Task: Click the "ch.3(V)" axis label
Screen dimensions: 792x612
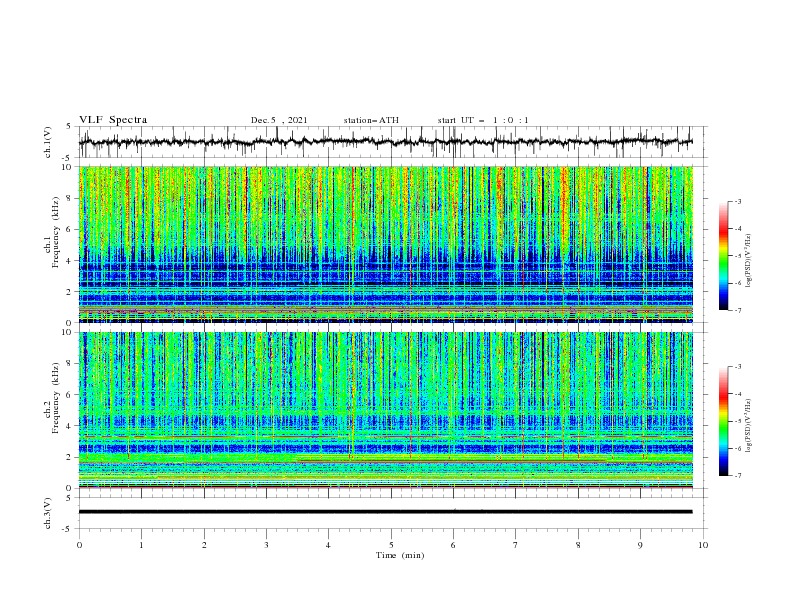Action: click(x=48, y=513)
